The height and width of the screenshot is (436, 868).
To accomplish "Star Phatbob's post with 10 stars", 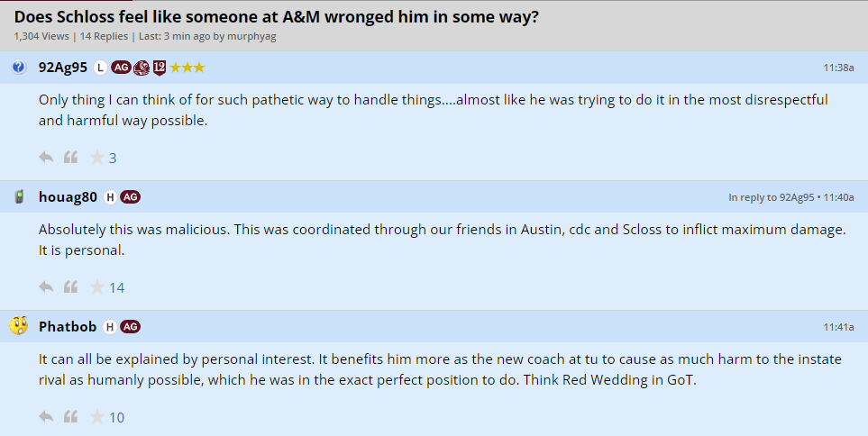I will tap(96, 417).
